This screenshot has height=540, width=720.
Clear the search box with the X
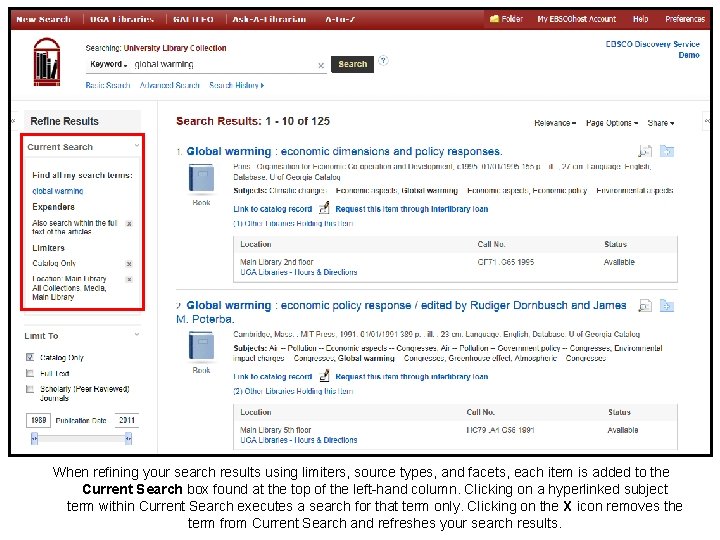coord(321,66)
